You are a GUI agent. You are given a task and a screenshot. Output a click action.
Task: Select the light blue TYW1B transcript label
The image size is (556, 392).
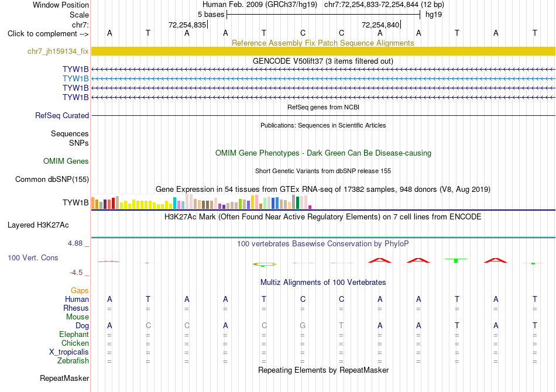[75, 78]
